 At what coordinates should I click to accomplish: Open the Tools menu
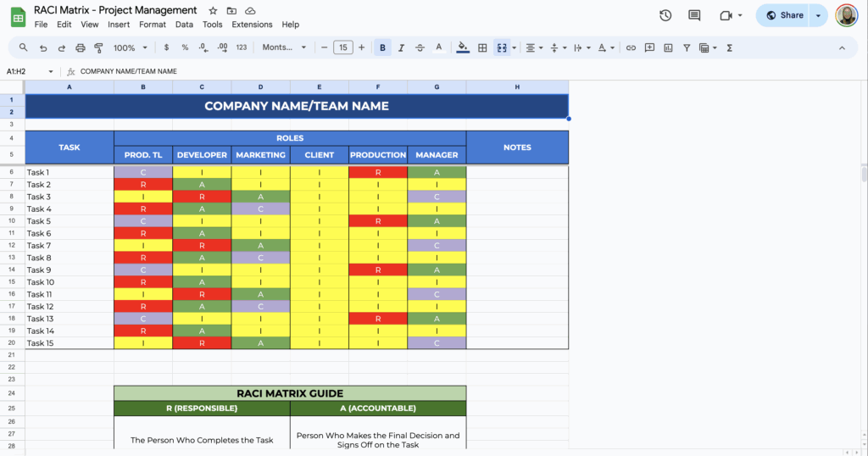212,25
